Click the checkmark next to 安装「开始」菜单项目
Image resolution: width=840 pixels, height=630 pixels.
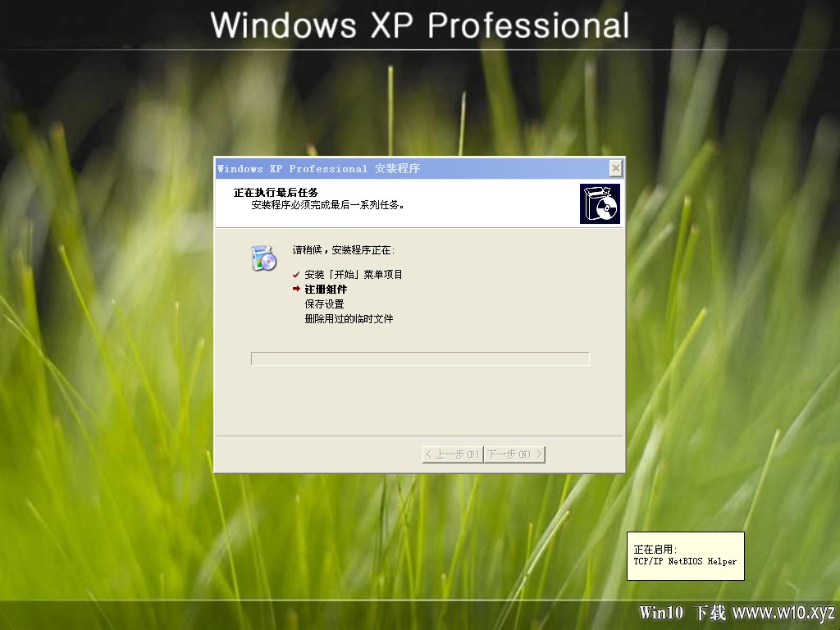pos(296,274)
